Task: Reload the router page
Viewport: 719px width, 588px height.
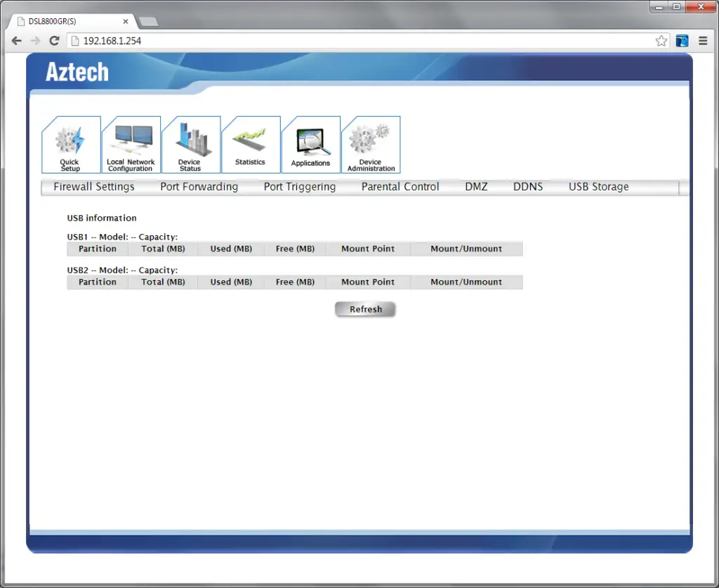Action: click(x=54, y=41)
